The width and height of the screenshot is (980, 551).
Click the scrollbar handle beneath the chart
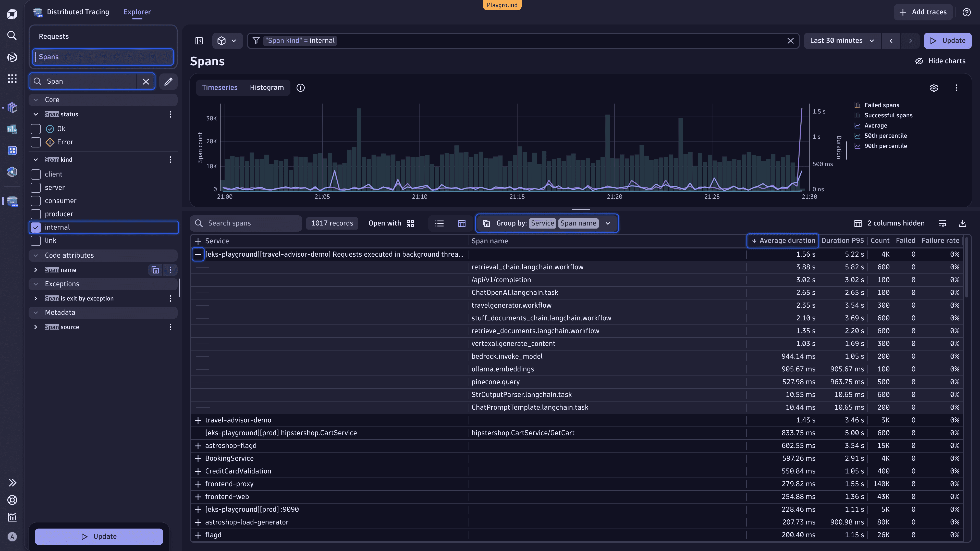581,209
